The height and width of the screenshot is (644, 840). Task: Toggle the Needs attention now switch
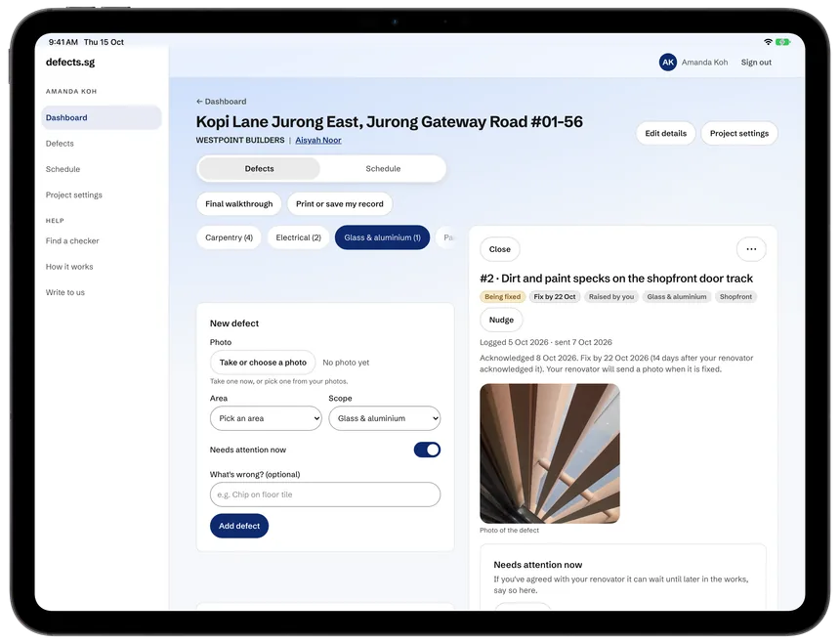coord(427,450)
